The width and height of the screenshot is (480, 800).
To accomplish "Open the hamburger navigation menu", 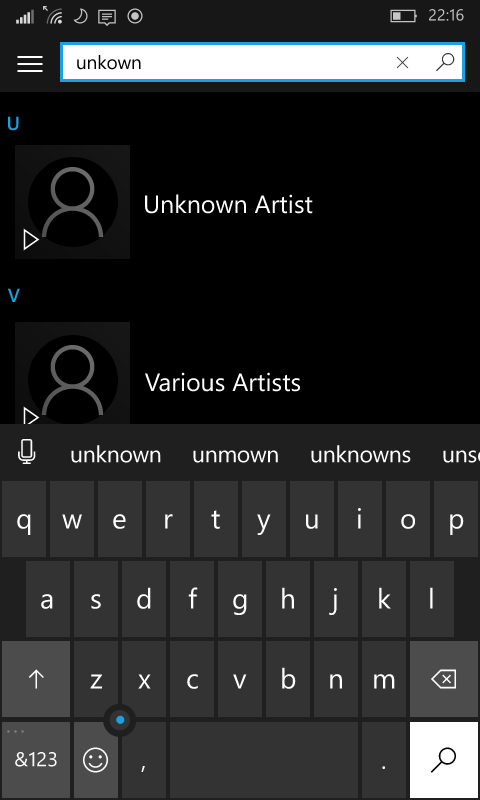I will pyautogui.click(x=30, y=63).
